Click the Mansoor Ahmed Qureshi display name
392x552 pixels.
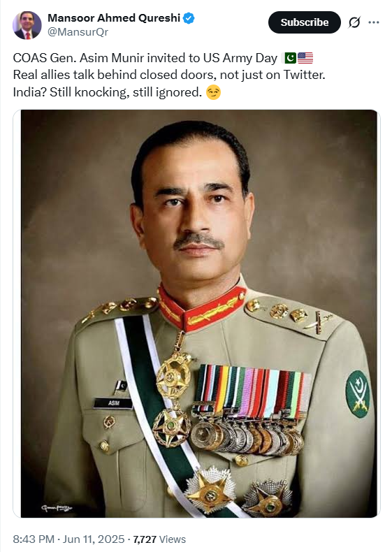point(114,18)
